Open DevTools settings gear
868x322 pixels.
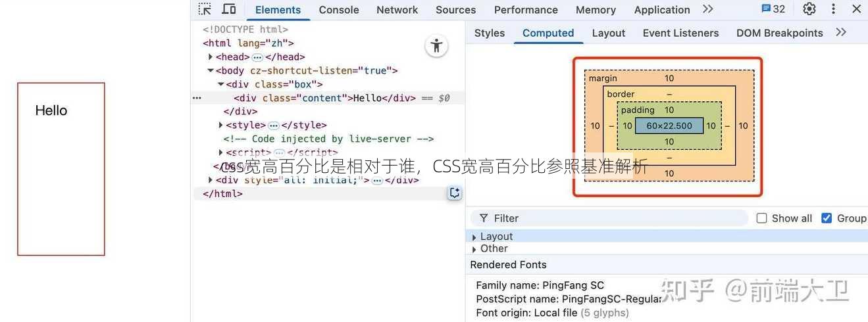point(809,9)
